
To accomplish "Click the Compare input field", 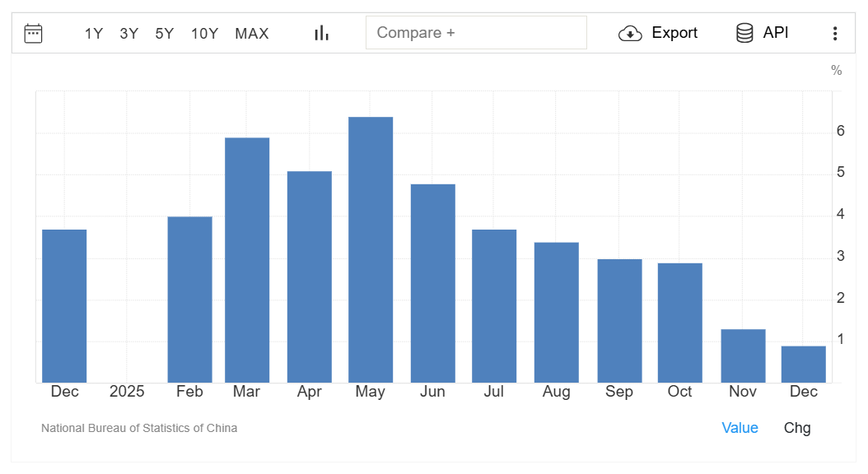I will click(476, 33).
